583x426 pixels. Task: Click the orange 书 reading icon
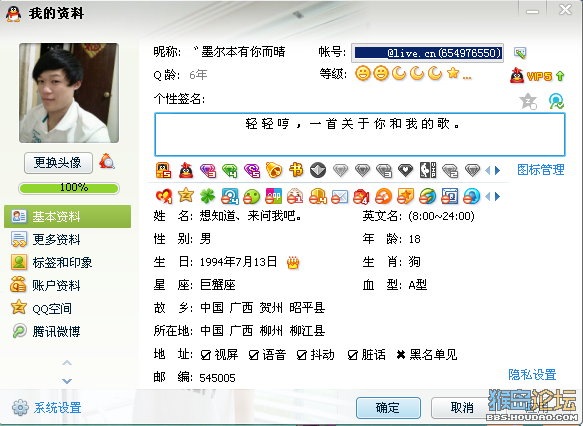tap(296, 170)
